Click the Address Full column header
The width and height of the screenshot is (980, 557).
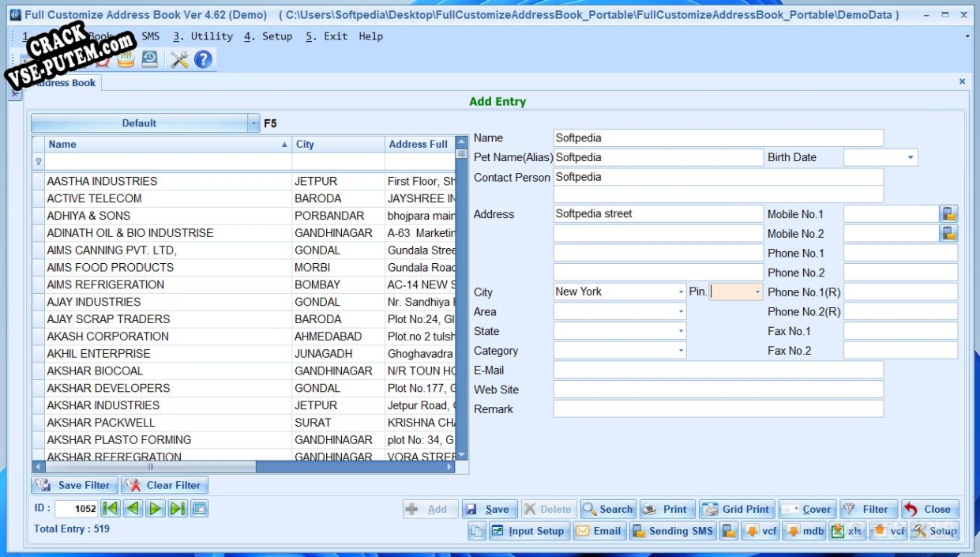pyautogui.click(x=419, y=145)
